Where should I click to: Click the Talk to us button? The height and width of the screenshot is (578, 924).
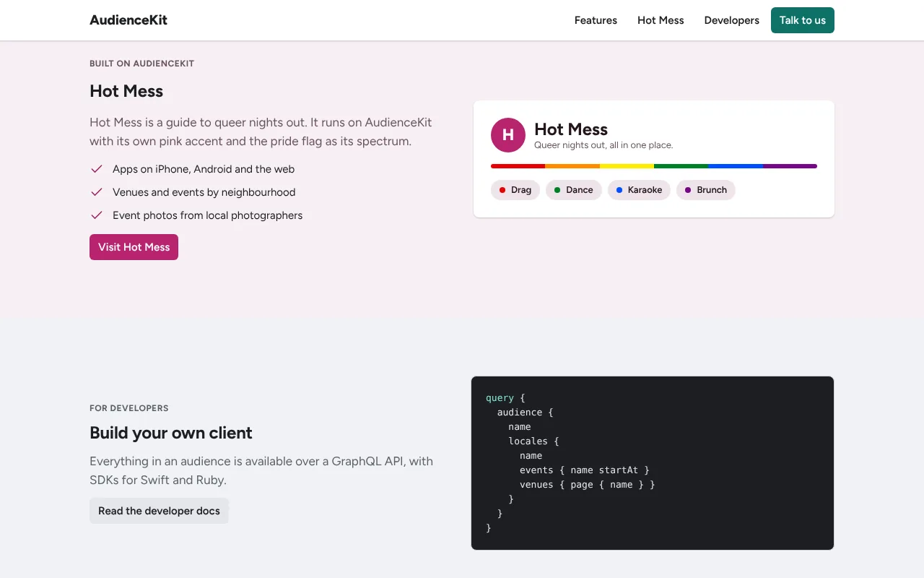pyautogui.click(x=803, y=20)
